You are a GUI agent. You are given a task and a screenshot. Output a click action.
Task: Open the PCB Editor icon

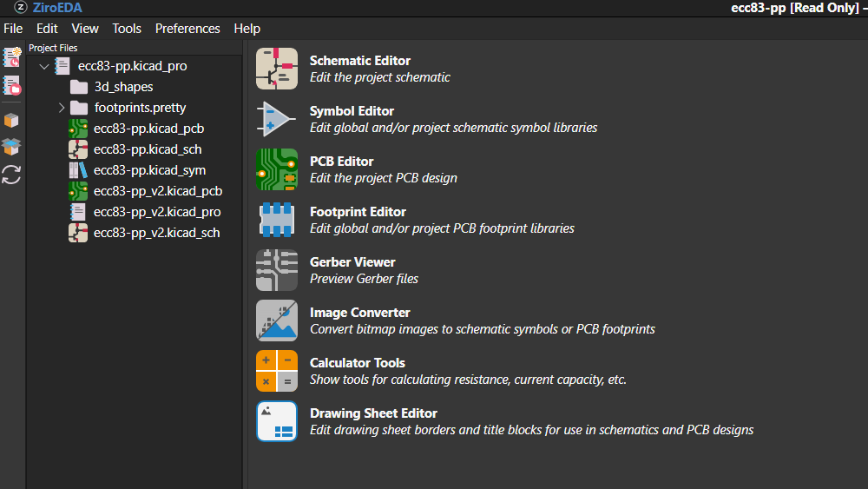click(x=277, y=169)
